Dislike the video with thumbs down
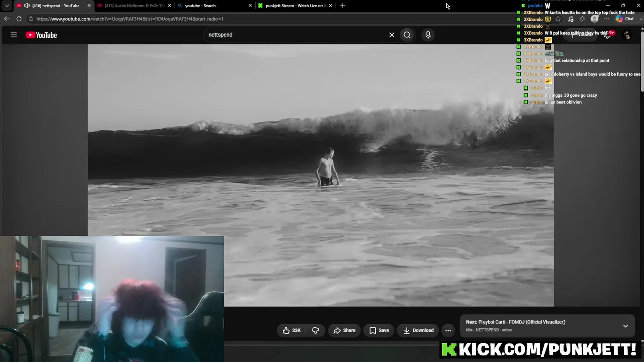The width and height of the screenshot is (644, 362). tap(315, 330)
